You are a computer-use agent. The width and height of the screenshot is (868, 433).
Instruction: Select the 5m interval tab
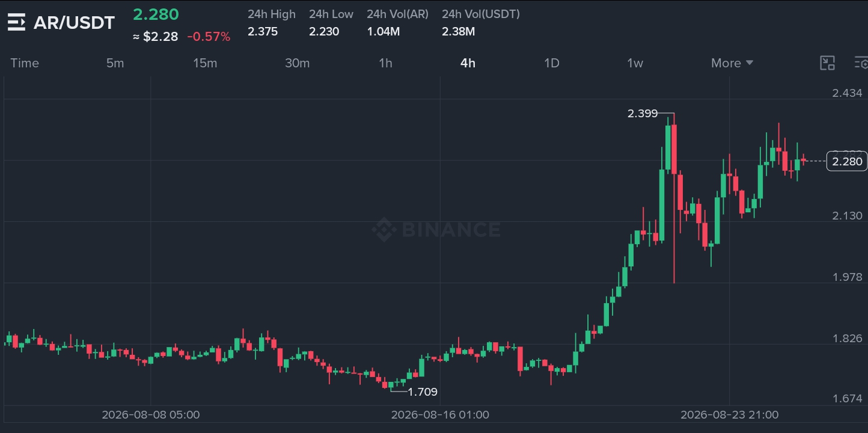click(x=115, y=63)
